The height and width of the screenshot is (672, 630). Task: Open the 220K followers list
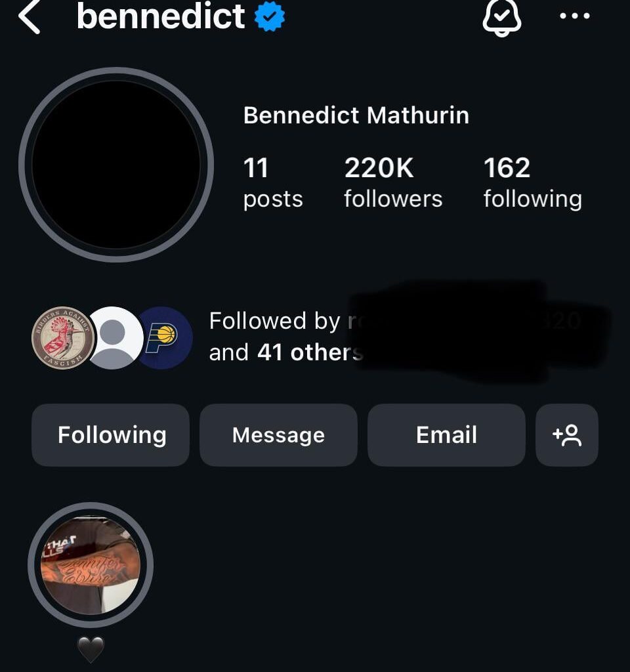pyautogui.click(x=393, y=182)
